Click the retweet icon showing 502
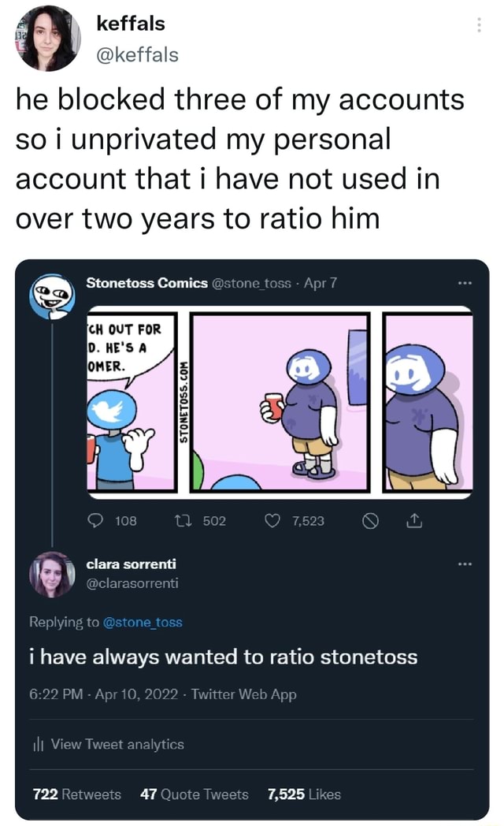This screenshot has height=826, width=504. coord(189,521)
